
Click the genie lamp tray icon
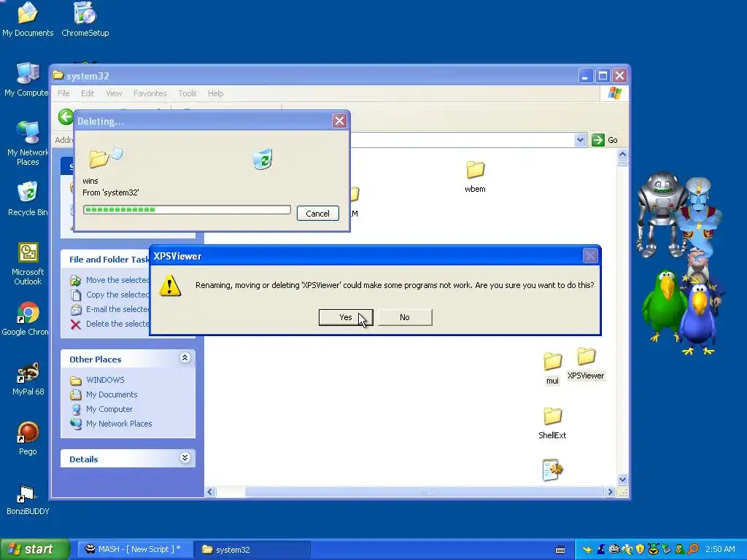pos(587,550)
